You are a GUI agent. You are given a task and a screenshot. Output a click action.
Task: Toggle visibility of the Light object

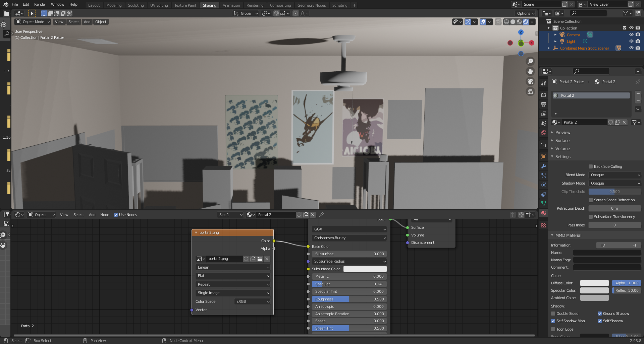[x=631, y=41]
